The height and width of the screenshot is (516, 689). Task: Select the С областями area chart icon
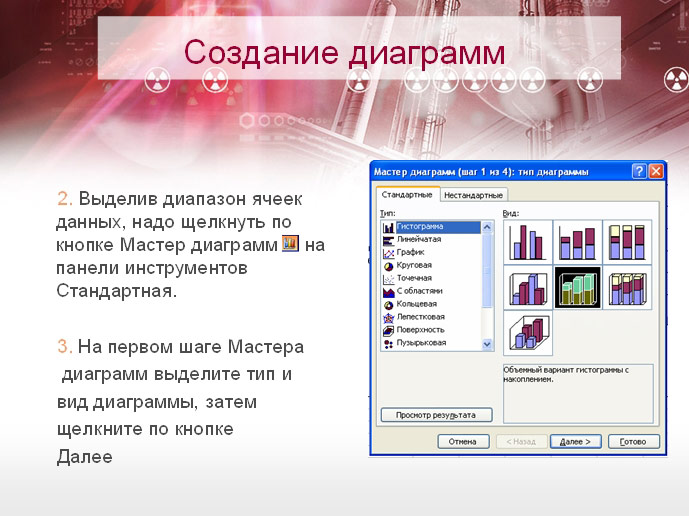388,292
